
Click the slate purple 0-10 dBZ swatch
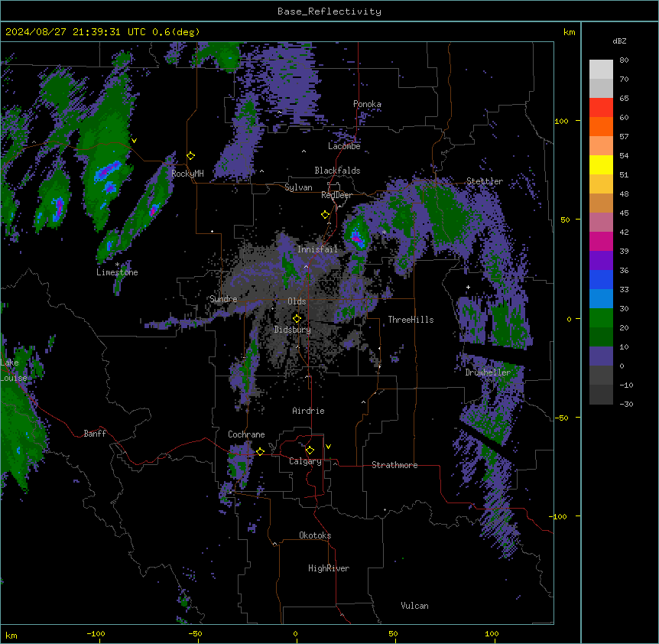[601, 356]
